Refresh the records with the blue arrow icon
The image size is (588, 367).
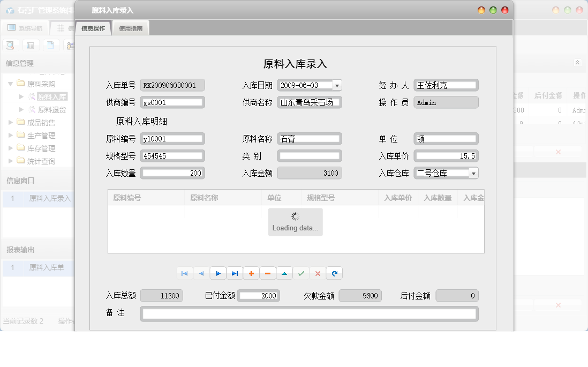(x=334, y=273)
